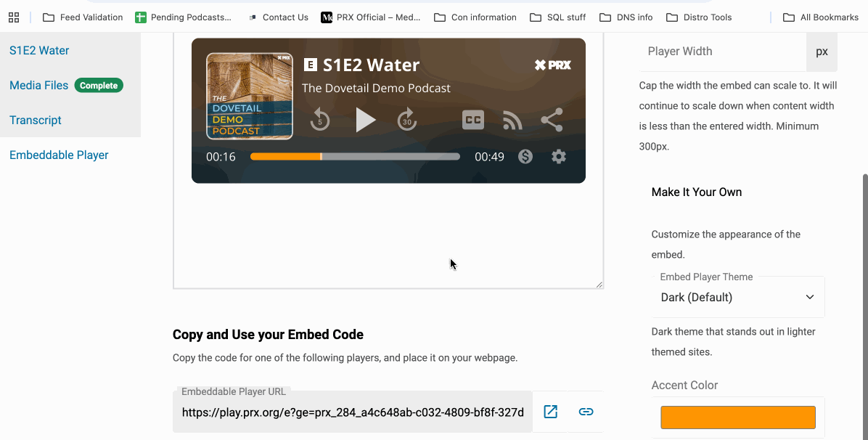Play the S1E2 Water episode
Image resolution: width=868 pixels, height=440 pixels.
(366, 120)
